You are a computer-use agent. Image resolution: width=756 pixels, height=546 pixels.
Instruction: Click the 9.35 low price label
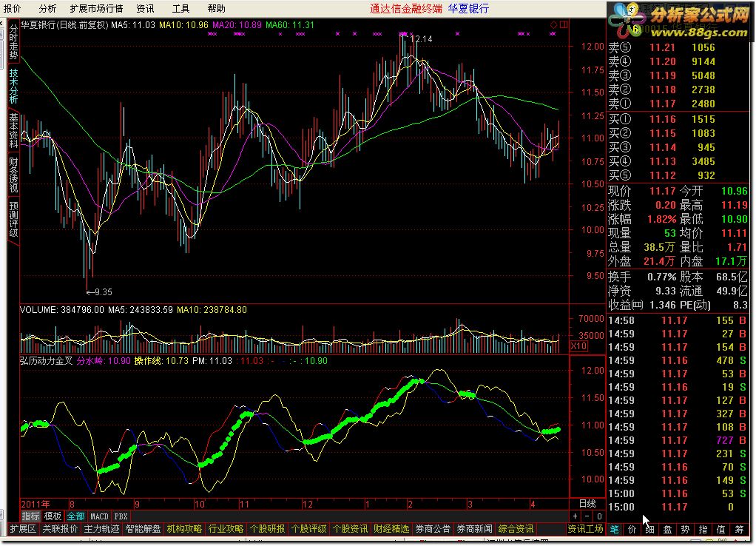click(x=103, y=291)
